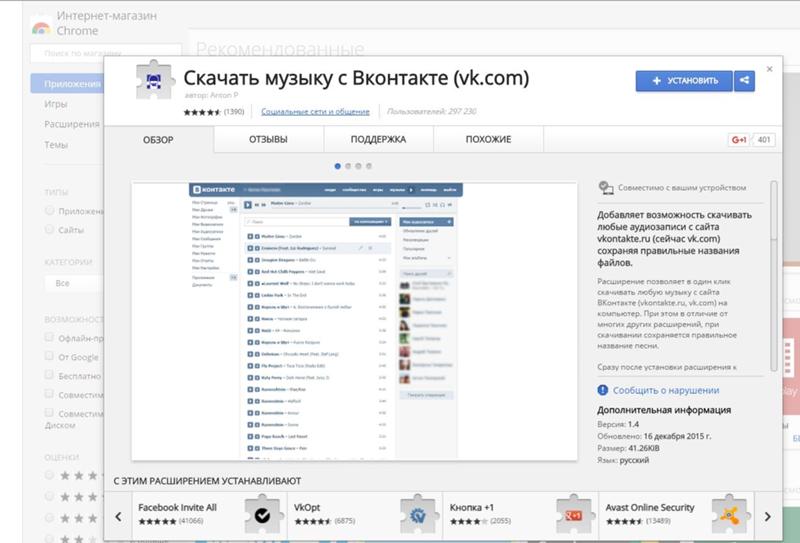Click the blue report-violation exclamation icon
Viewport: 800px width, 543px height.
click(603, 390)
